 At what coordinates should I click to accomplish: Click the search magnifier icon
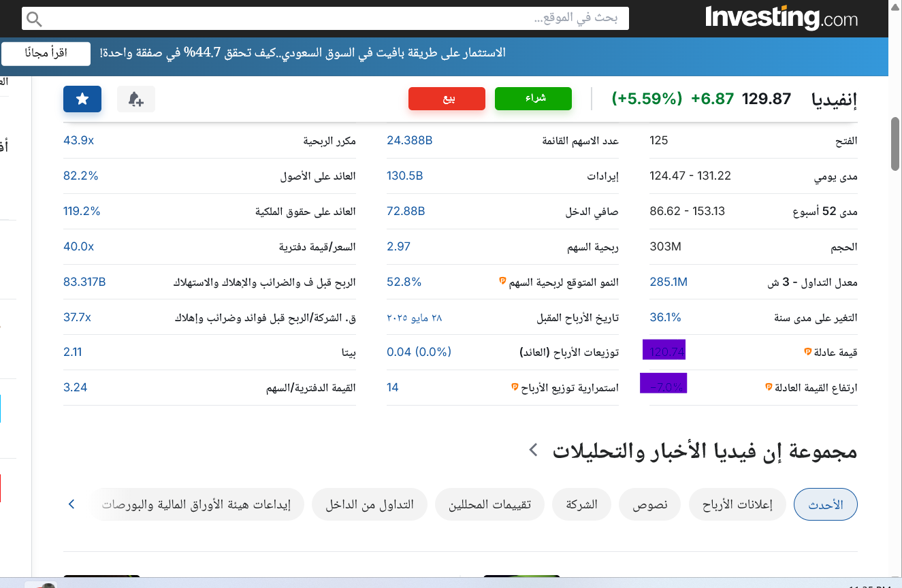tap(34, 19)
